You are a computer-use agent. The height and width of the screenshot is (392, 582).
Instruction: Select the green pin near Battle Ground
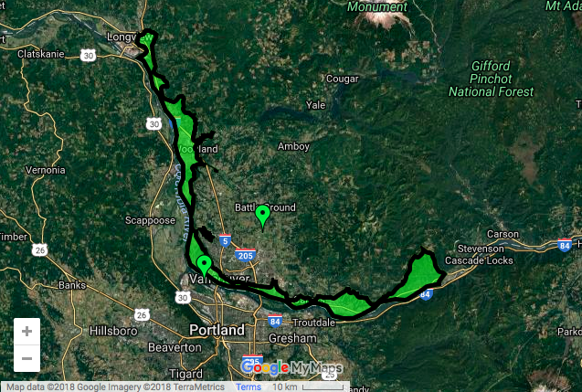point(263,216)
